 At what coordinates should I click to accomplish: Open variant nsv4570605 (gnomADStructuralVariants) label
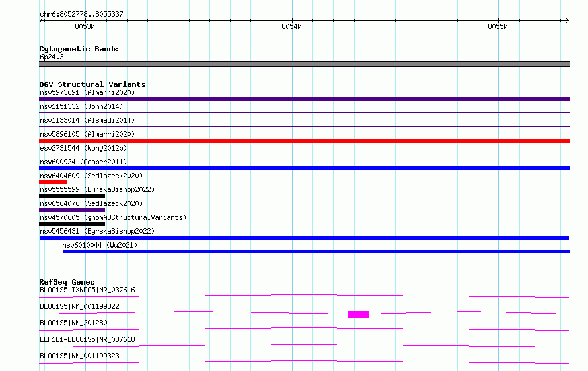point(113,217)
